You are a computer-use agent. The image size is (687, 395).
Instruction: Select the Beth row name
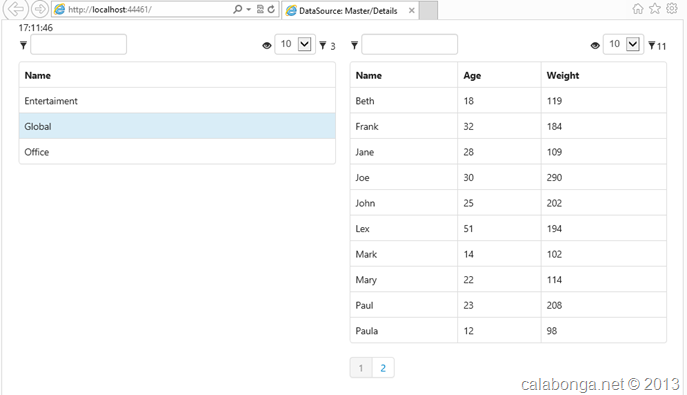365,101
